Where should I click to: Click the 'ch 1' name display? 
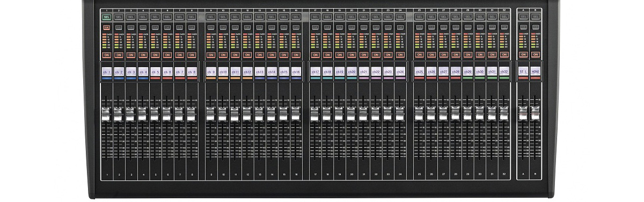[106, 71]
